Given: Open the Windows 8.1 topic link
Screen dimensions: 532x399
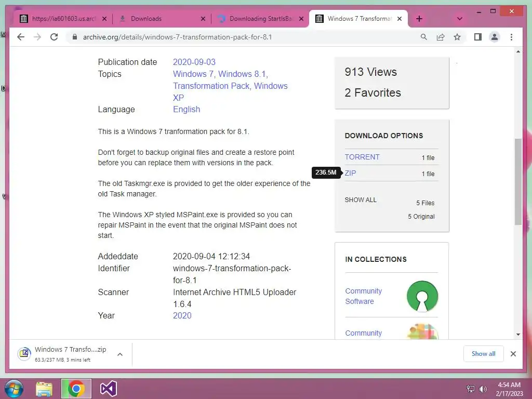Looking at the screenshot, I should (242, 74).
